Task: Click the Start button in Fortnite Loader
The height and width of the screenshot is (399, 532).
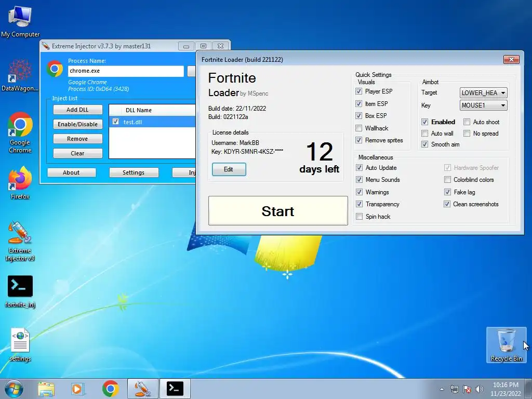Action: click(278, 211)
